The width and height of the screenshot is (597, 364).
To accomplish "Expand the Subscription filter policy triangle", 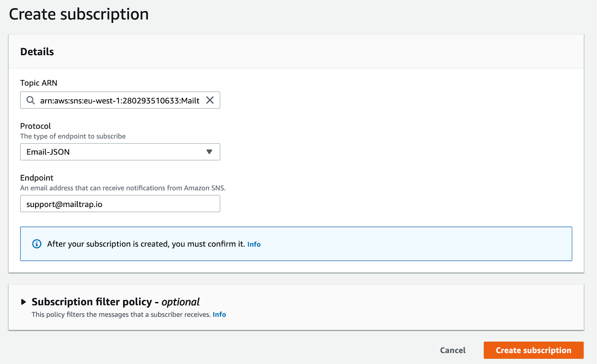I will tap(24, 302).
